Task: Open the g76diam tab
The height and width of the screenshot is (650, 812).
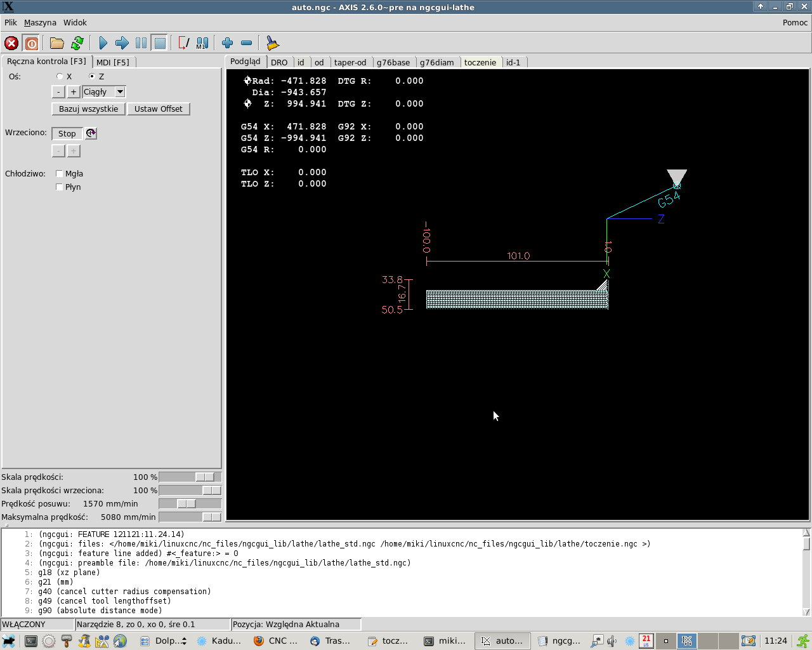Action: click(x=437, y=62)
